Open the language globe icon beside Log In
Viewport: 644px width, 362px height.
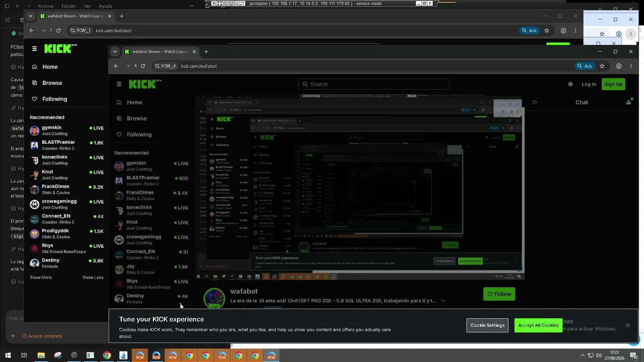click(570, 84)
